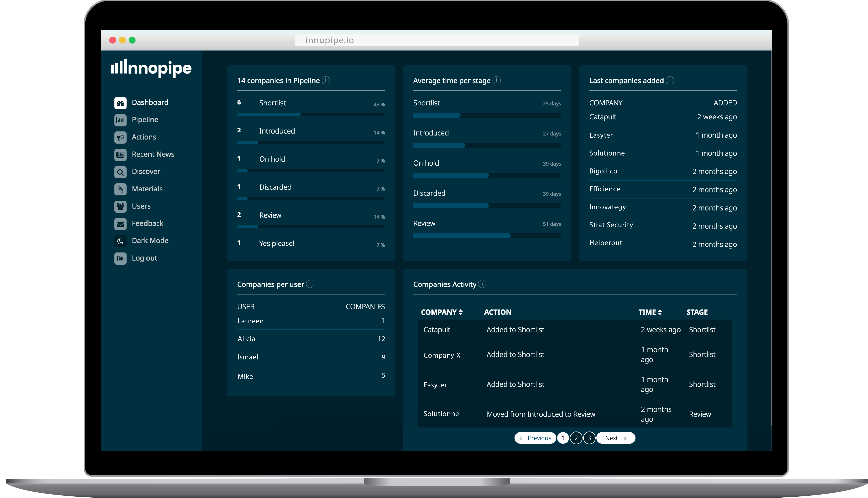
Task: Toggle Dark Mode with the moon icon
Action: coord(120,241)
